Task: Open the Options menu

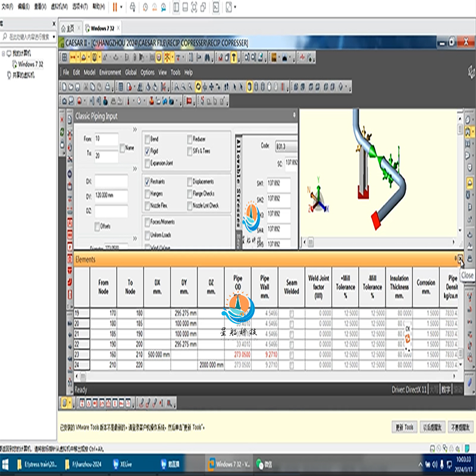Action: click(147, 73)
